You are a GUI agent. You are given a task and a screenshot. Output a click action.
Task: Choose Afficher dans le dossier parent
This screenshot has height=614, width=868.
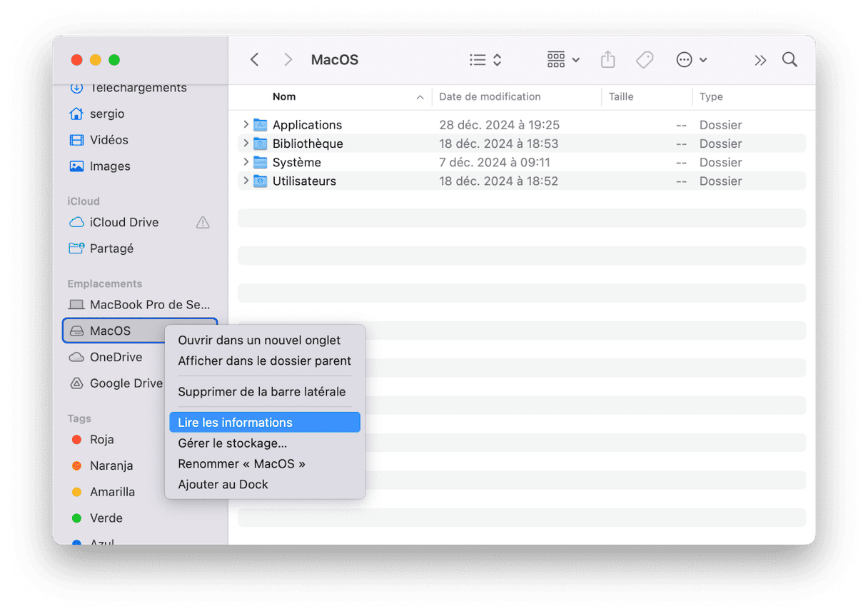(265, 361)
